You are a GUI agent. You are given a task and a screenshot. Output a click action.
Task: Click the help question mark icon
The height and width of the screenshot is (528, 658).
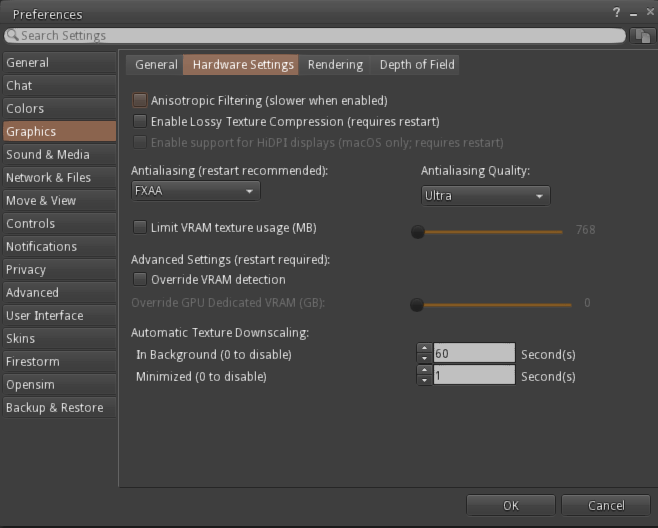coord(616,13)
